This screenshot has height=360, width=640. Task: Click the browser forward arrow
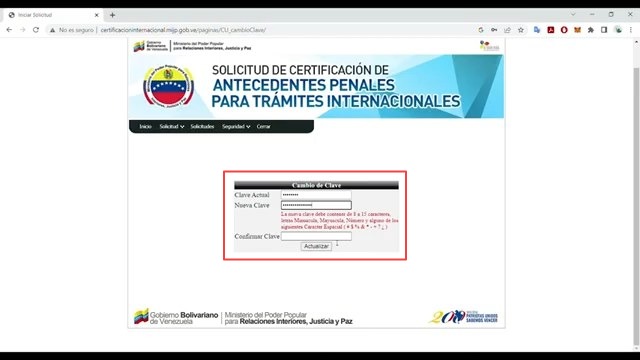(x=22, y=30)
